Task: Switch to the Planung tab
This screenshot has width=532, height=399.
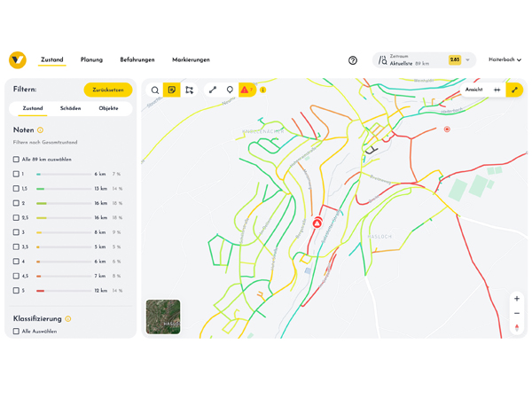Action: 91,60
